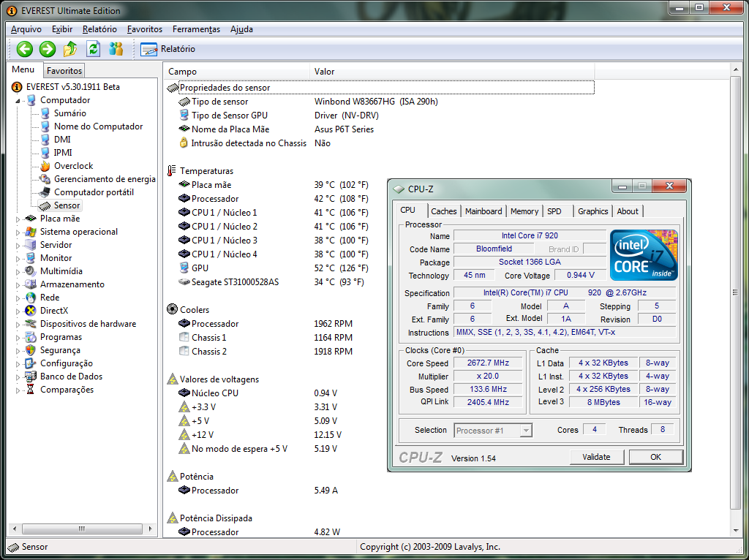Click the Programas icon in the tree

point(31,337)
